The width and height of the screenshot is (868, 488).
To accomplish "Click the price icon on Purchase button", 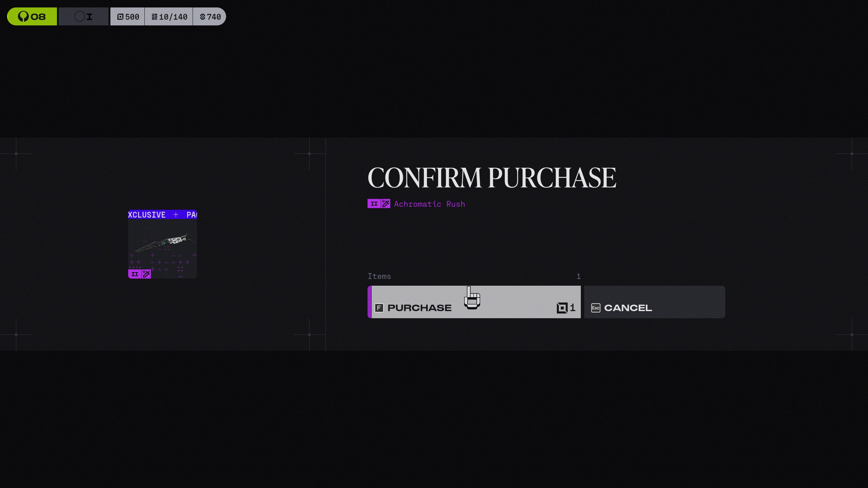I will [562, 308].
